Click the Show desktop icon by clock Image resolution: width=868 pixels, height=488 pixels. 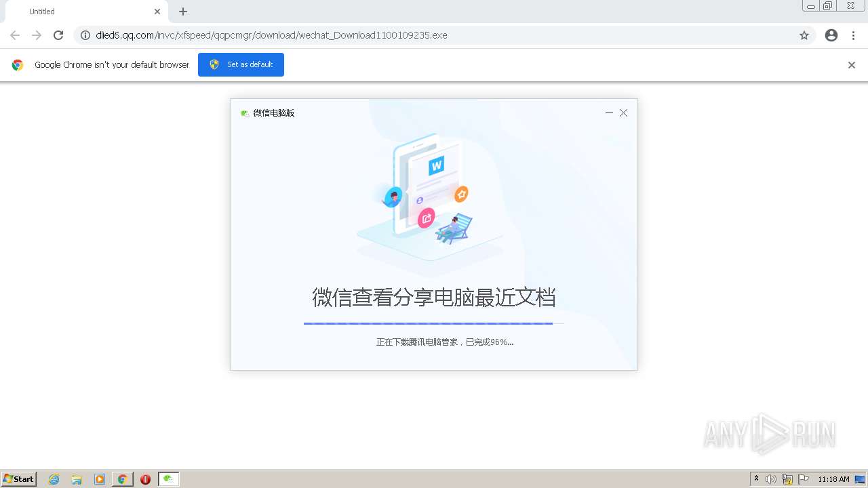pyautogui.click(x=860, y=479)
